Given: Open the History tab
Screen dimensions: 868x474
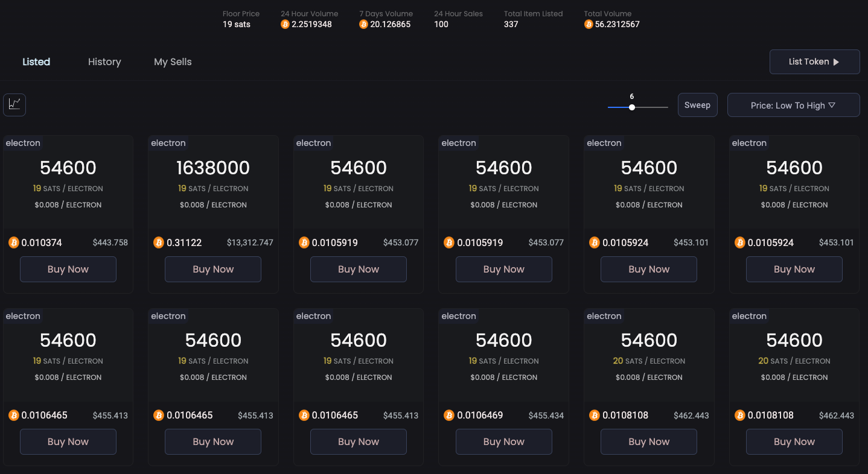Looking at the screenshot, I should (x=104, y=62).
